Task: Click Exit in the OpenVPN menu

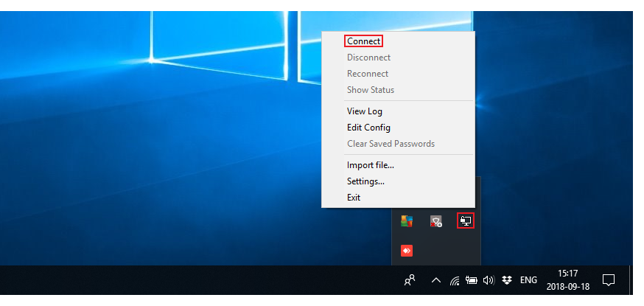Action: click(354, 198)
